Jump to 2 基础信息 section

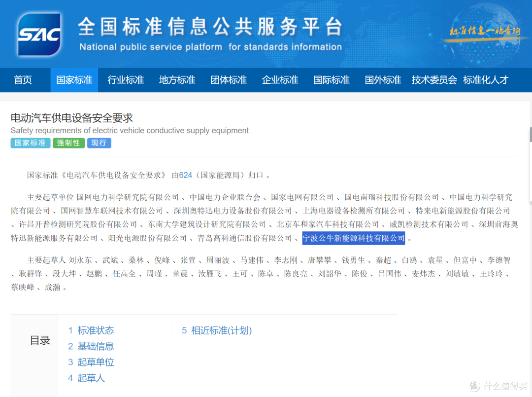click(91, 346)
